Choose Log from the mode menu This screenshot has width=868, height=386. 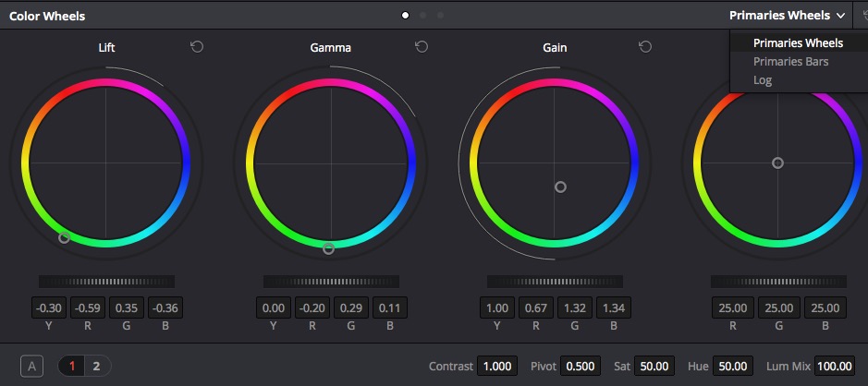(x=763, y=80)
